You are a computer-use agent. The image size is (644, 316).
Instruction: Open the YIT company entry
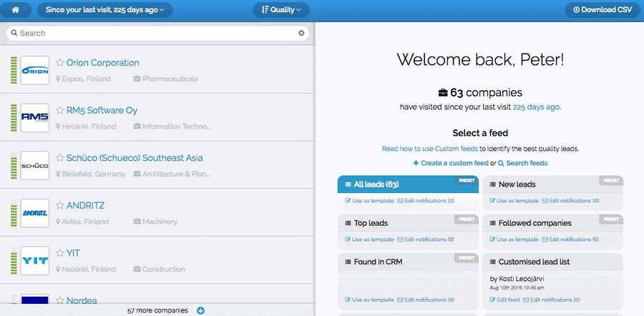click(x=73, y=253)
